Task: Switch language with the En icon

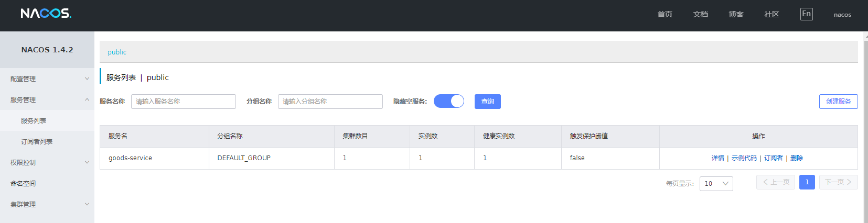Action: (x=806, y=14)
